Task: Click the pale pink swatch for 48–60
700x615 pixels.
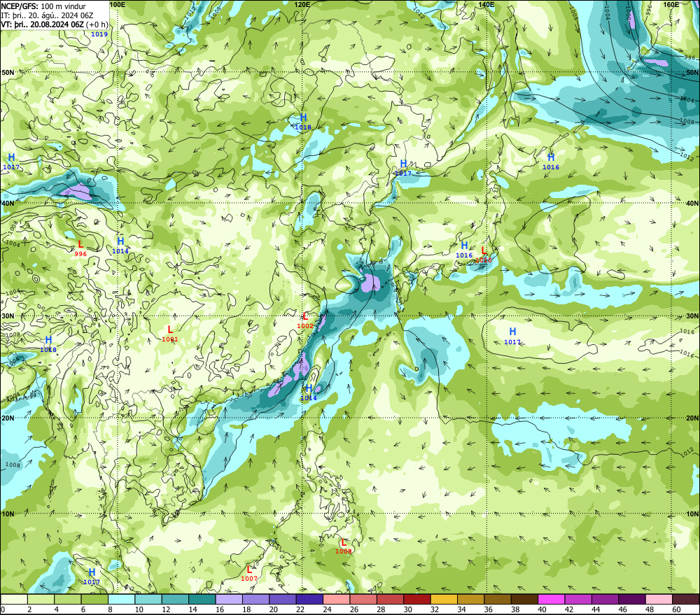Action: [x=659, y=599]
